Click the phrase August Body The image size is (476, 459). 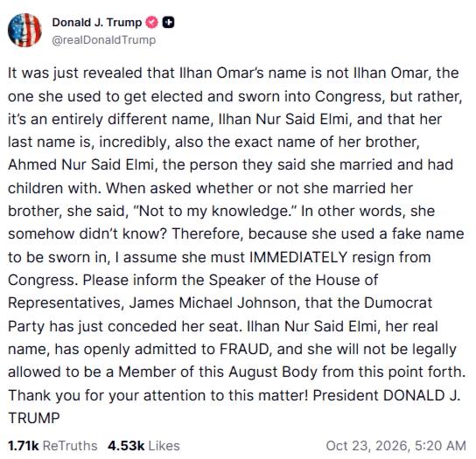click(x=273, y=372)
